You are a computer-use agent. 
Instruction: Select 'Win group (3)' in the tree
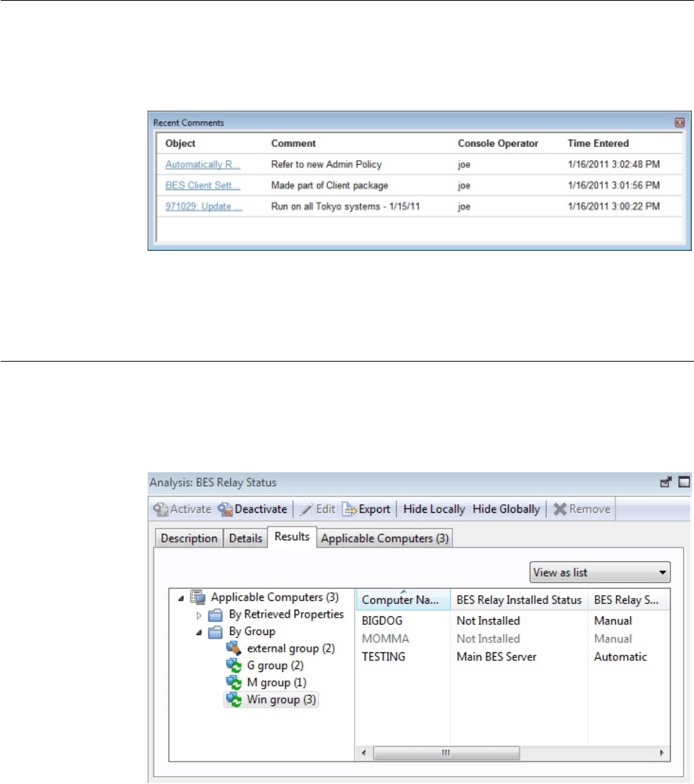point(282,699)
